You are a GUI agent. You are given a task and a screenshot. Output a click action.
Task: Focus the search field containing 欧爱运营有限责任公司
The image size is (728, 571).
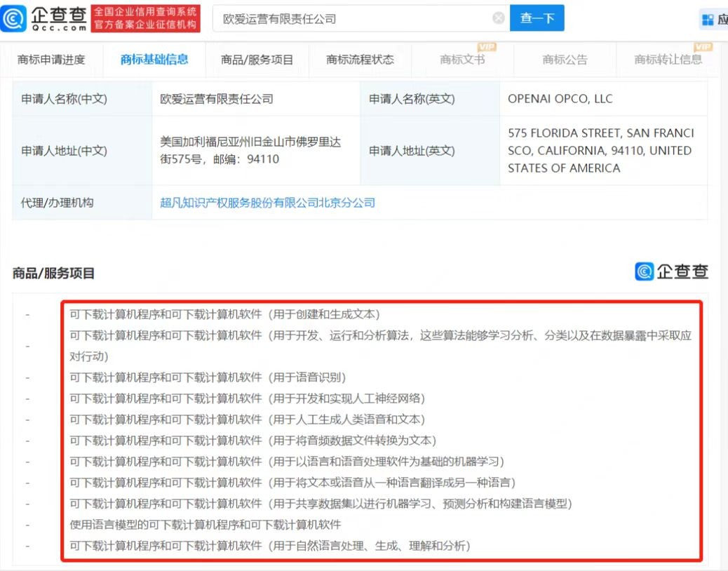[x=353, y=18]
